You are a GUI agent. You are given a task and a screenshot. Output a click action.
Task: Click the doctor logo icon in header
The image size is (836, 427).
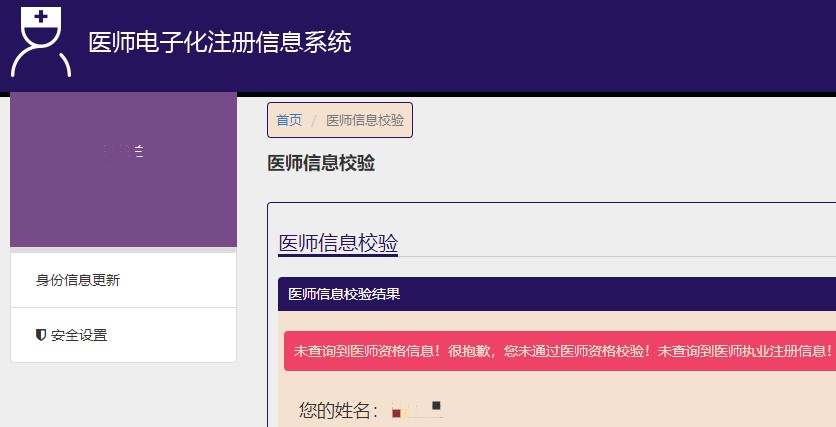click(40, 43)
